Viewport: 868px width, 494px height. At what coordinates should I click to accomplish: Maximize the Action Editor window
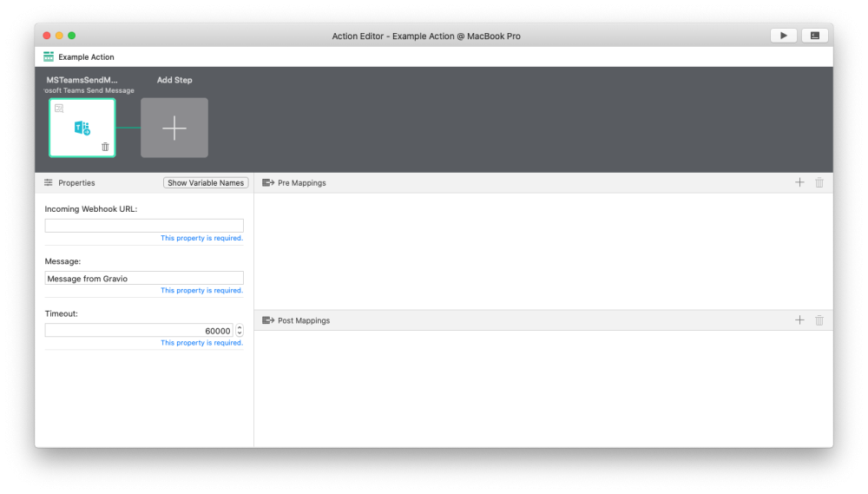click(72, 36)
